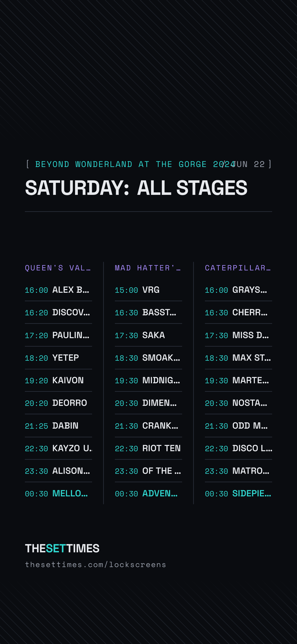The height and width of the screenshot is (644, 297).
Task: Open the 00:30 ADVEN… closing set
Action: tap(148, 494)
